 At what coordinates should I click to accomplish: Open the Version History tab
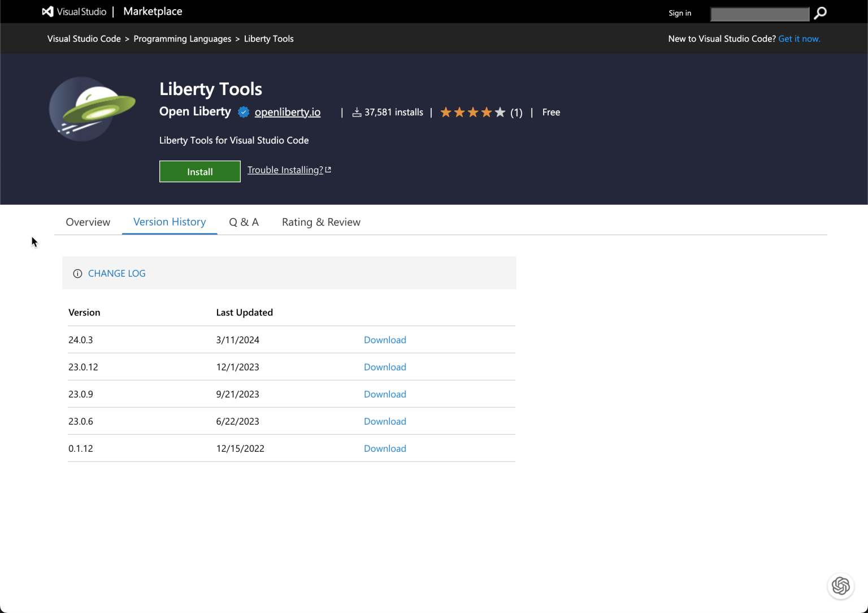[170, 222]
